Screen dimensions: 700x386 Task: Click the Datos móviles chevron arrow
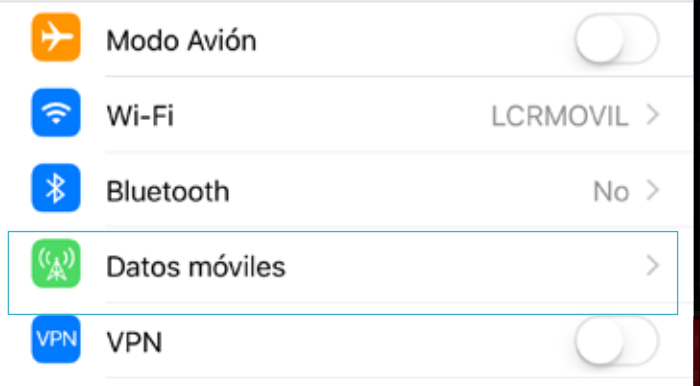tap(653, 266)
